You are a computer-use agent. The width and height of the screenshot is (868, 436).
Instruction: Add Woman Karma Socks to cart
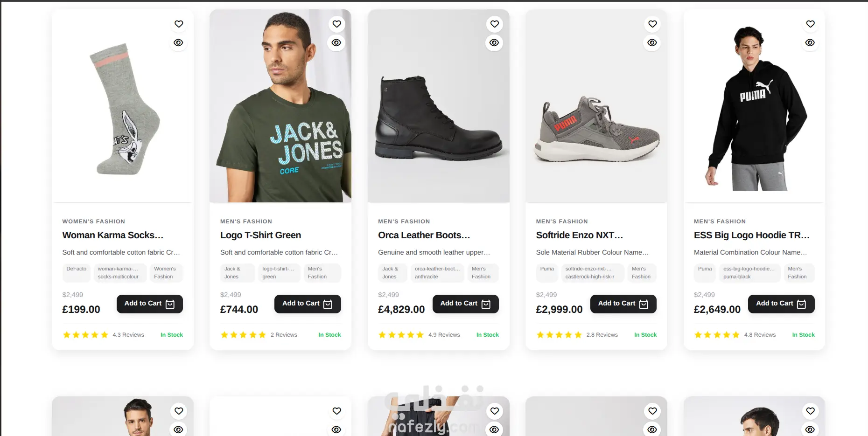(x=149, y=304)
